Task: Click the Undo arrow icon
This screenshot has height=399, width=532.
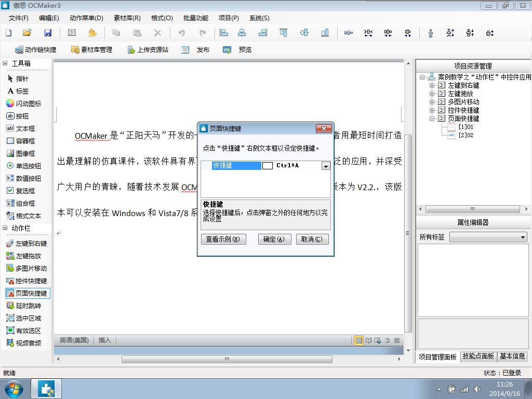Action: (182, 33)
